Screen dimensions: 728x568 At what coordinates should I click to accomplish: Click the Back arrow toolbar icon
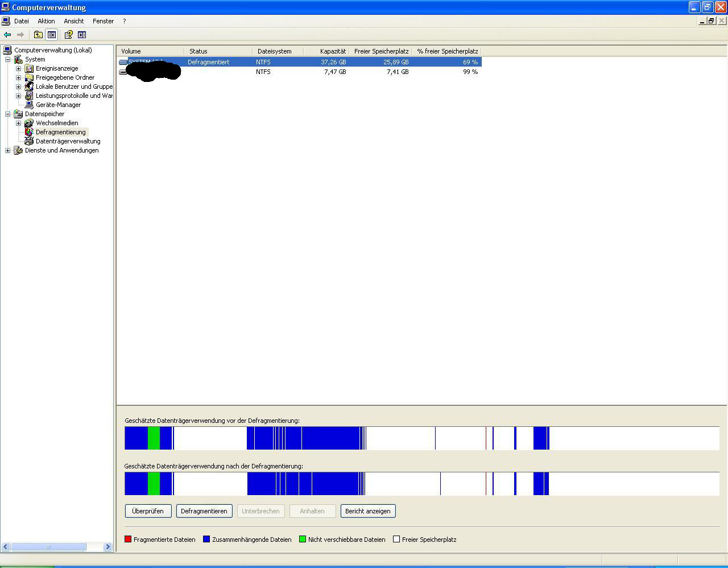coord(7,35)
